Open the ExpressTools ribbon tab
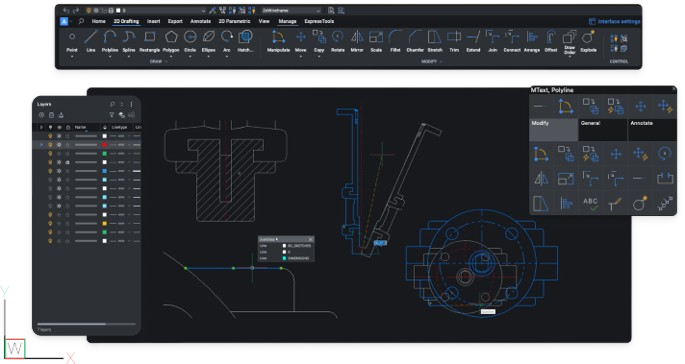Screen dimensions: 685x364 click(319, 21)
